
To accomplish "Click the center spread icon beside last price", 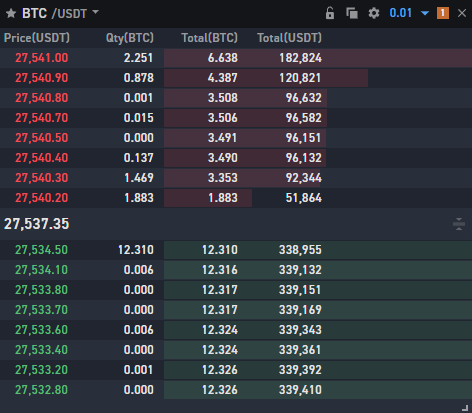I will point(459,224).
